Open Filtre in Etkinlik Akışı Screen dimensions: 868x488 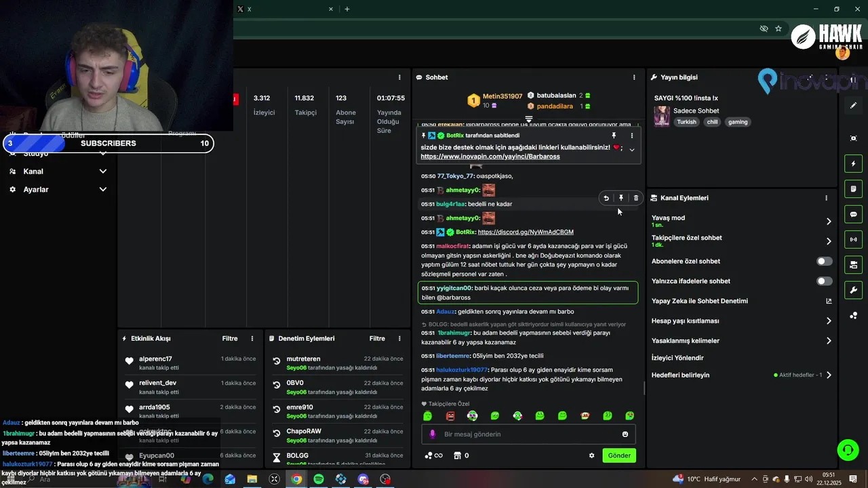230,338
